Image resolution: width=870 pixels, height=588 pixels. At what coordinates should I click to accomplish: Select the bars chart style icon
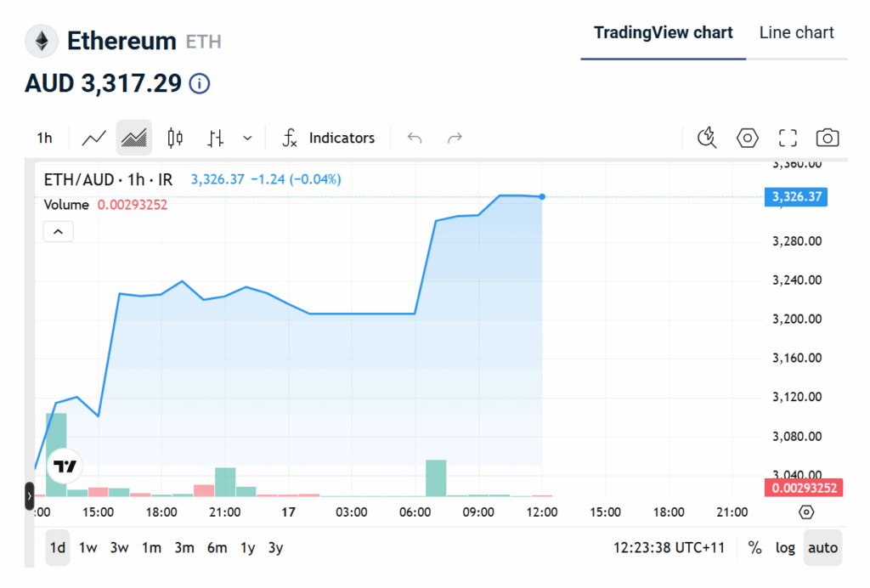[215, 137]
